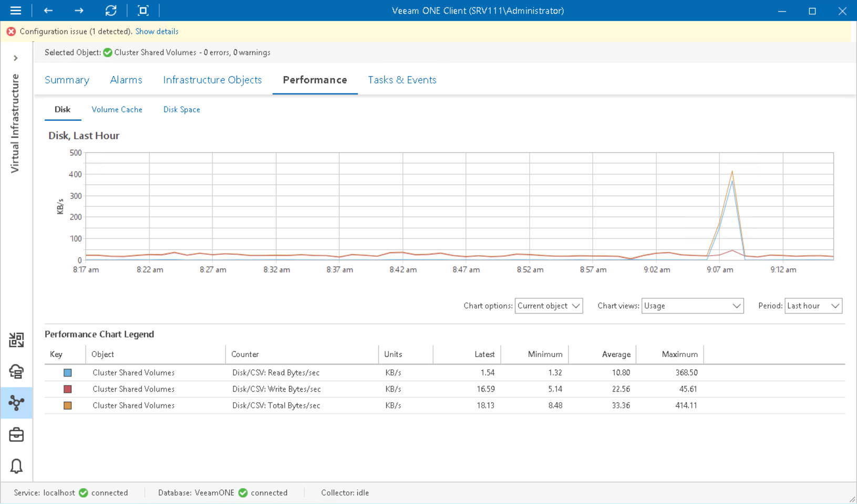The image size is (857, 504).
Task: Click the blue Read Bytes/sec legend swatch
Action: 67,372
